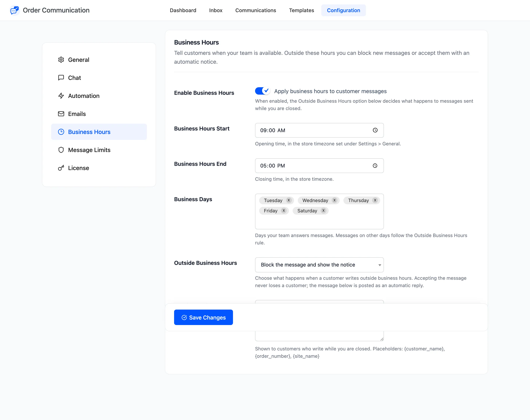
Task: Remove the Tuesday tag from Business Days
Action: coord(289,200)
